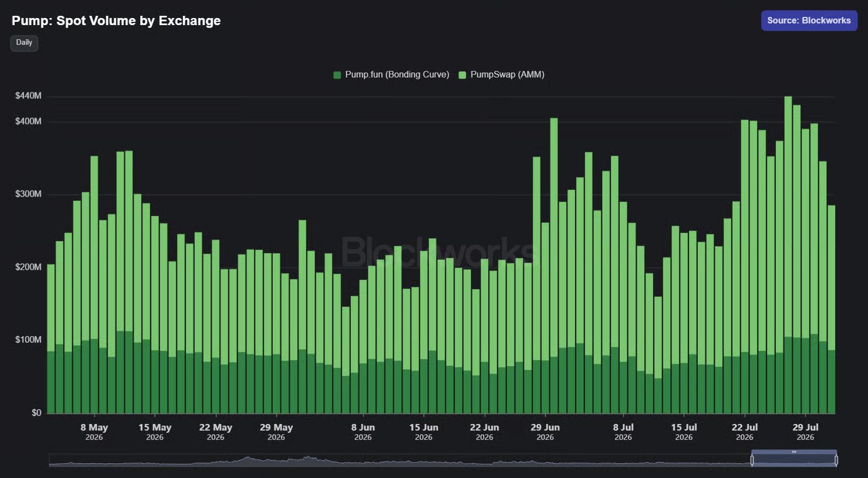
Task: Click right handle of range slider
Action: [x=836, y=460]
